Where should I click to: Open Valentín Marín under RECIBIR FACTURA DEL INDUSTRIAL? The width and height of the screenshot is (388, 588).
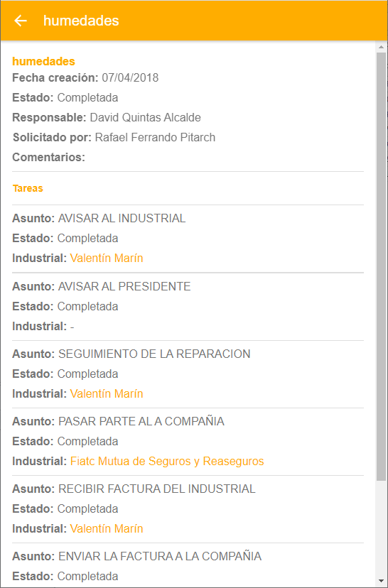point(107,529)
